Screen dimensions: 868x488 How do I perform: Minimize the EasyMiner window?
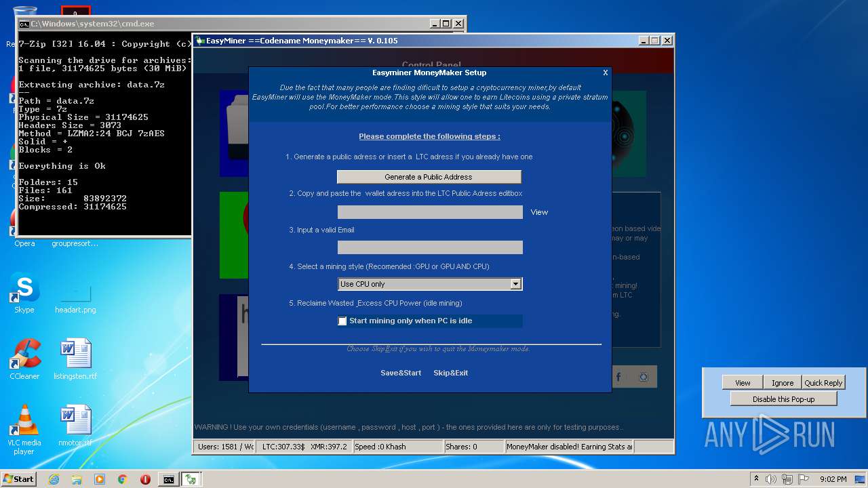(644, 41)
